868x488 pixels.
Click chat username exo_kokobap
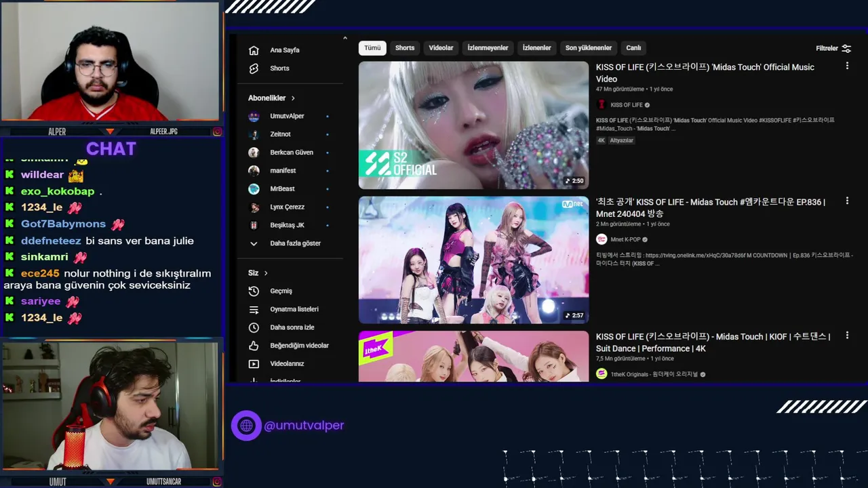[x=58, y=191]
